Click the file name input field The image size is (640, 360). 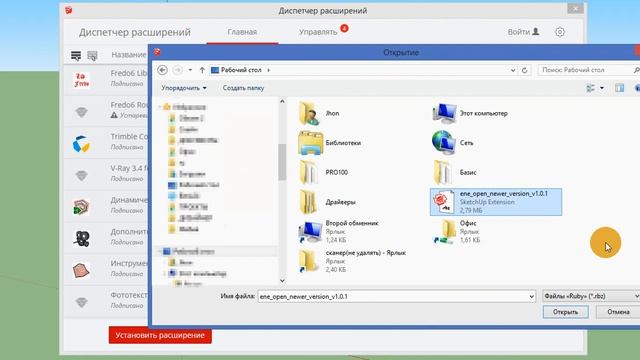click(393, 296)
